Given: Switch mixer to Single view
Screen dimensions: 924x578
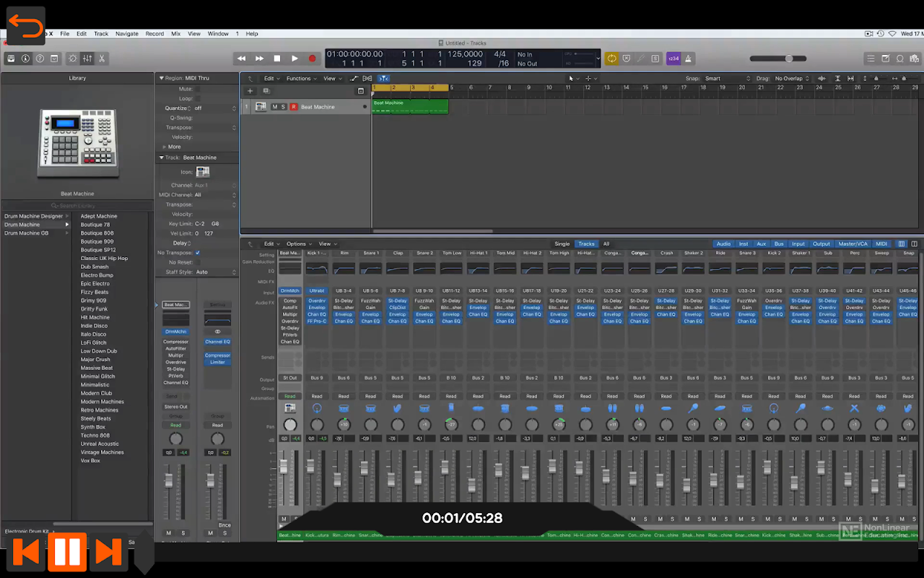Looking at the screenshot, I should pos(562,244).
